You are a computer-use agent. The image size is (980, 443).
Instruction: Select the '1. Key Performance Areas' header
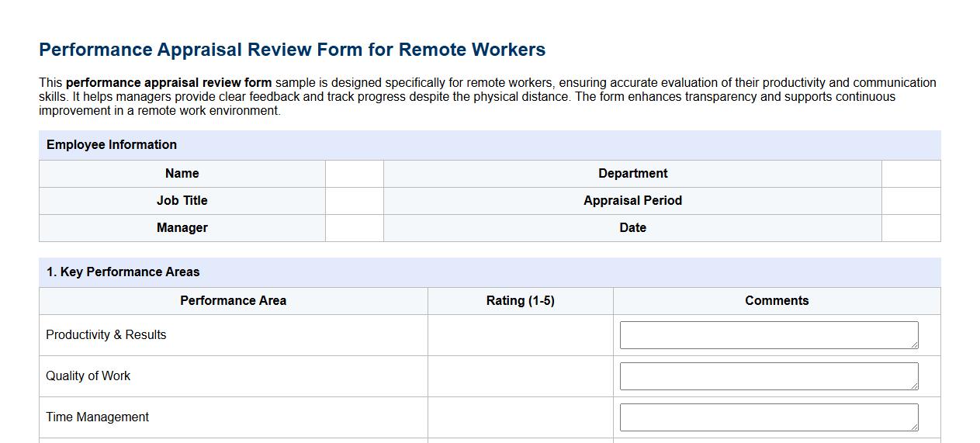490,272
